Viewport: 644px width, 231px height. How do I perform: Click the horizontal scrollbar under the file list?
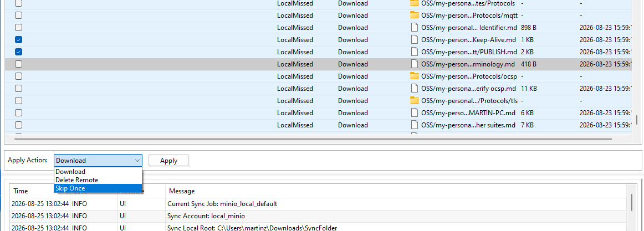coord(313,140)
